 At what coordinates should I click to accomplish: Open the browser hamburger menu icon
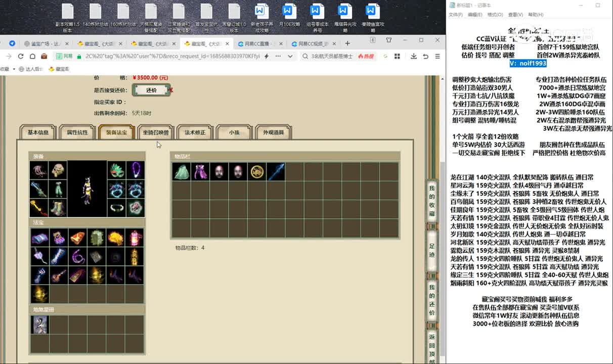point(437,56)
